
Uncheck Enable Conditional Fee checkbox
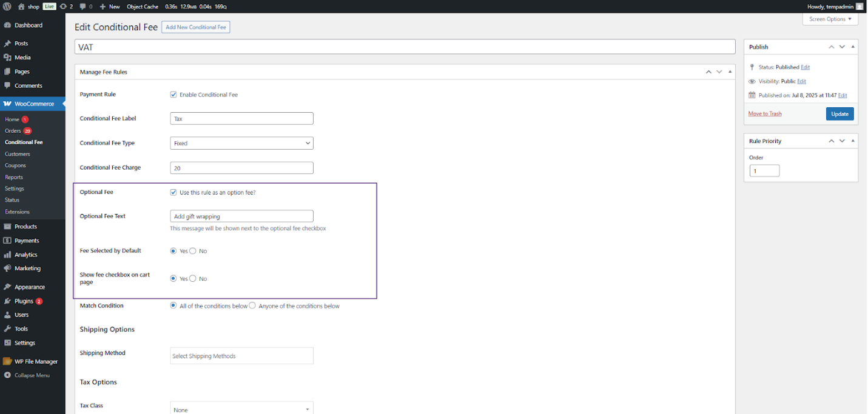(x=173, y=95)
